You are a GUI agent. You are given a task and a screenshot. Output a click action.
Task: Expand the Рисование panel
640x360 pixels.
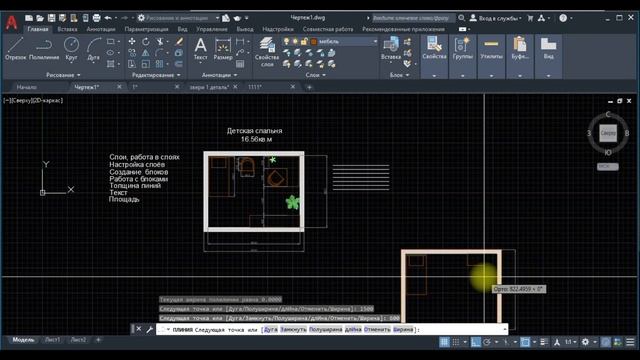tap(63, 75)
